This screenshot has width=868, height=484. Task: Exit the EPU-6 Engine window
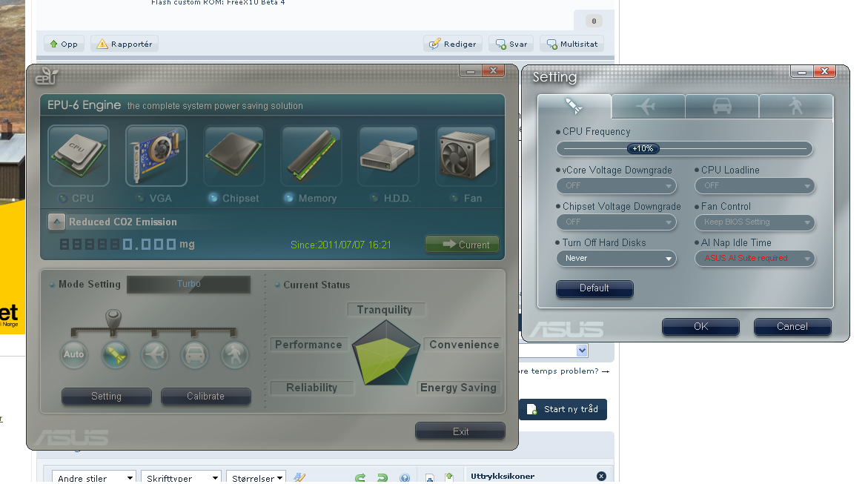[460, 431]
